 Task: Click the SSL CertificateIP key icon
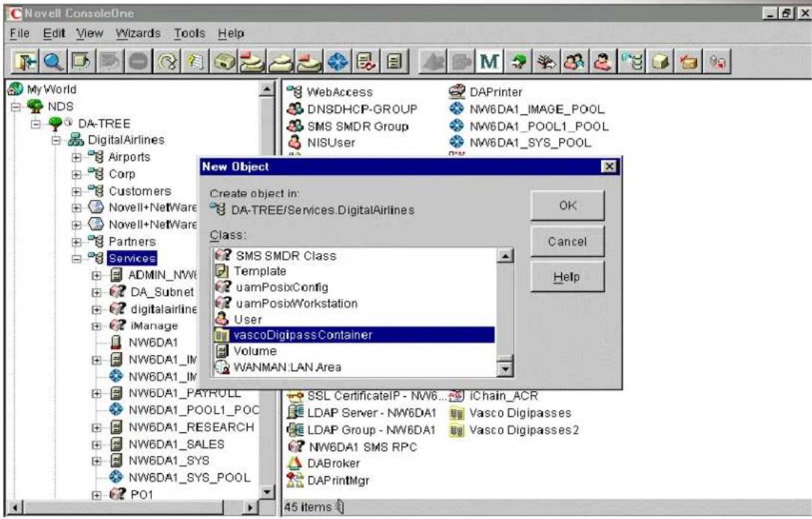(x=295, y=396)
